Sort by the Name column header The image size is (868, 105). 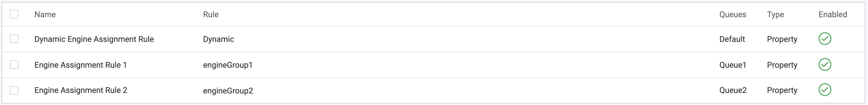pos(45,14)
